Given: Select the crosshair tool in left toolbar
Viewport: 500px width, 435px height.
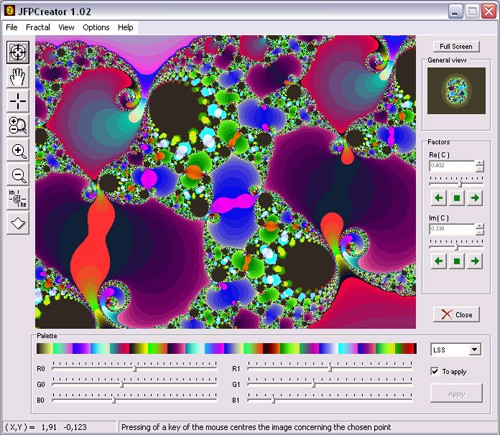Looking at the screenshot, I should point(18,101).
